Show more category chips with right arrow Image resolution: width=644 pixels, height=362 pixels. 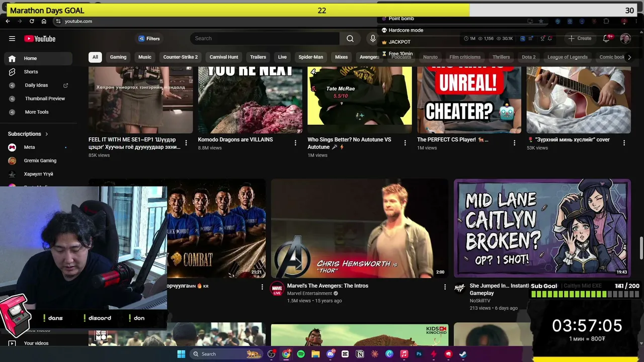pyautogui.click(x=629, y=57)
